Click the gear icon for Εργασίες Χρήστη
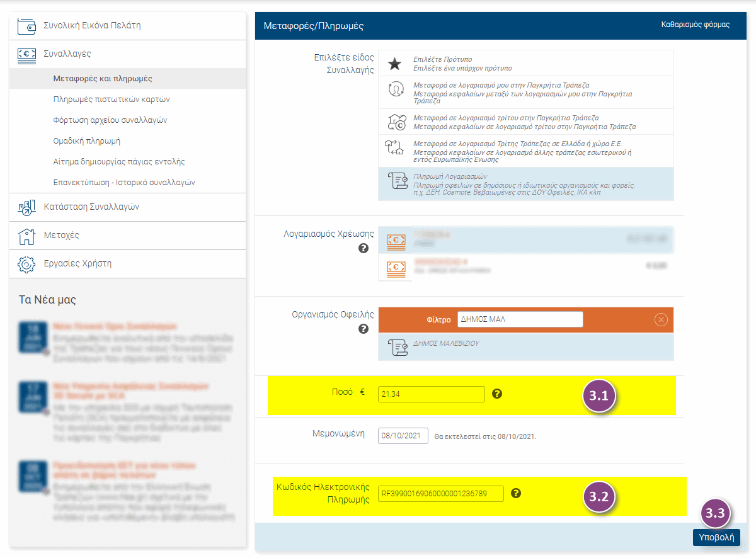 tap(26, 264)
